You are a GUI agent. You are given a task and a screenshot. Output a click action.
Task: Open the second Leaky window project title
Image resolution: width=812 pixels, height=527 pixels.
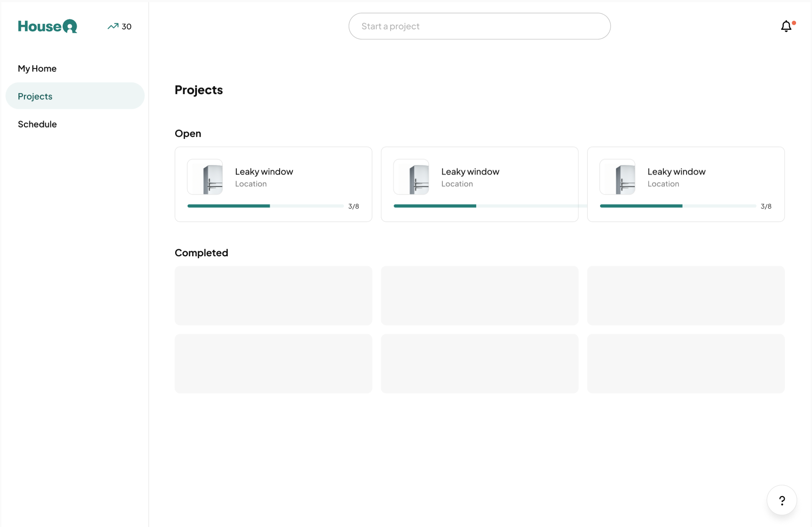tap(470, 172)
